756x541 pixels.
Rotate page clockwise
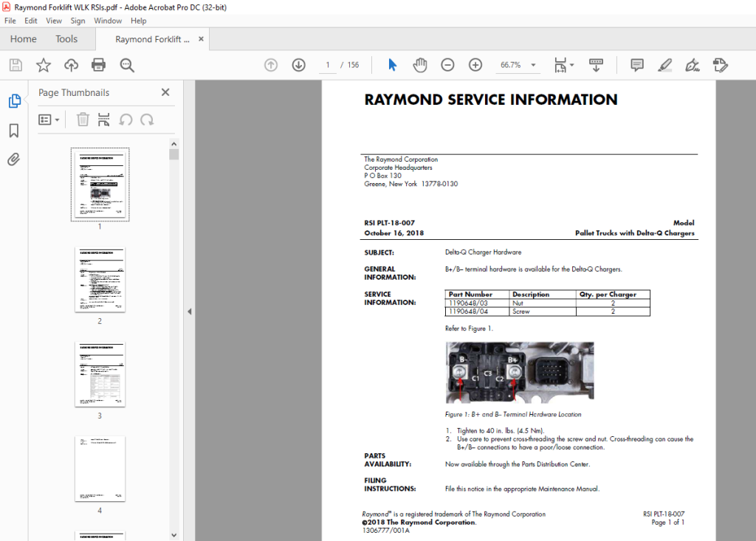coord(147,120)
